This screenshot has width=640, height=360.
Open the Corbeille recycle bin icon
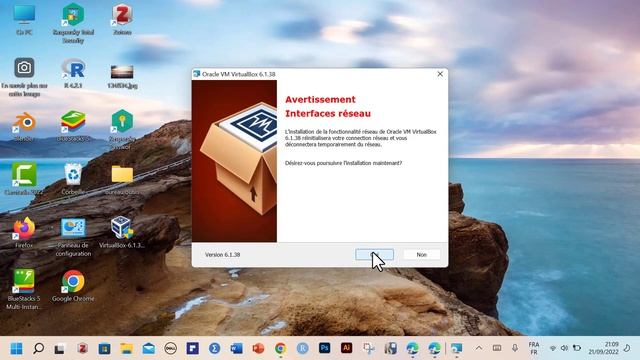point(73,178)
